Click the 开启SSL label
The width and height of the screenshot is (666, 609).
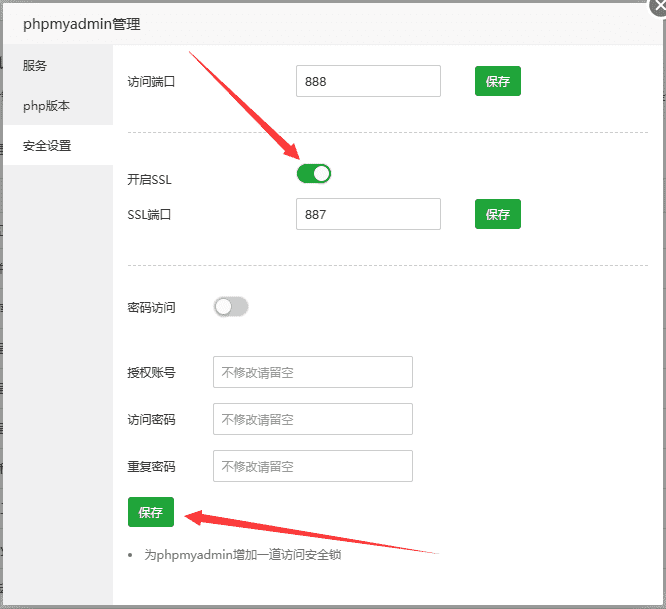tap(150, 180)
